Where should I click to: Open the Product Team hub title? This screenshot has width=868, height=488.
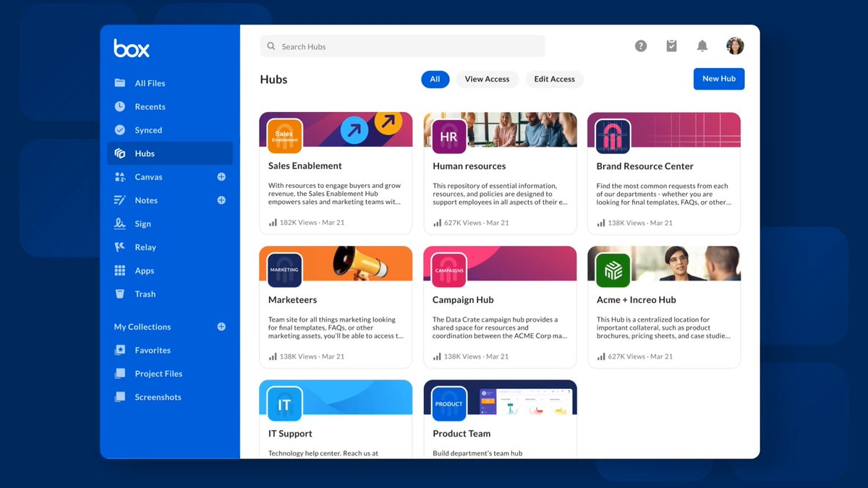[x=461, y=434]
